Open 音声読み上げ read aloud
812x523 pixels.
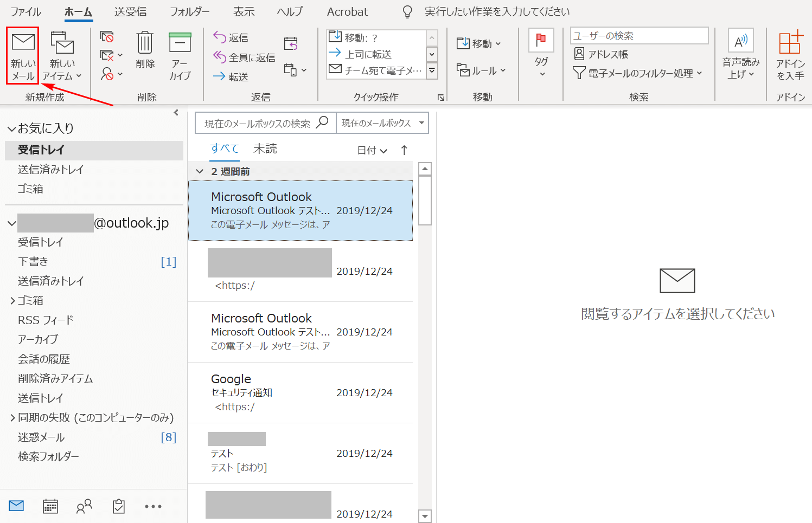click(x=740, y=54)
